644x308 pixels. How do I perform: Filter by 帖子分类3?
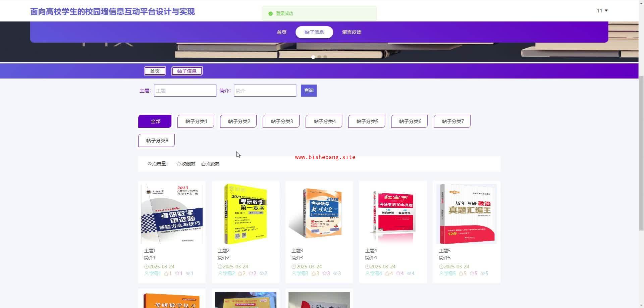pos(281,121)
